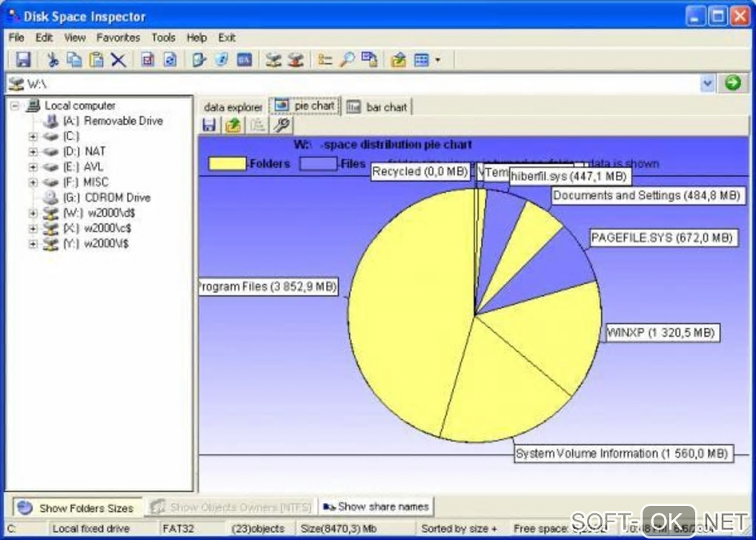Click the folder up arrow icon in main toolbar
Viewport: 756px width, 540px height.
[x=398, y=60]
